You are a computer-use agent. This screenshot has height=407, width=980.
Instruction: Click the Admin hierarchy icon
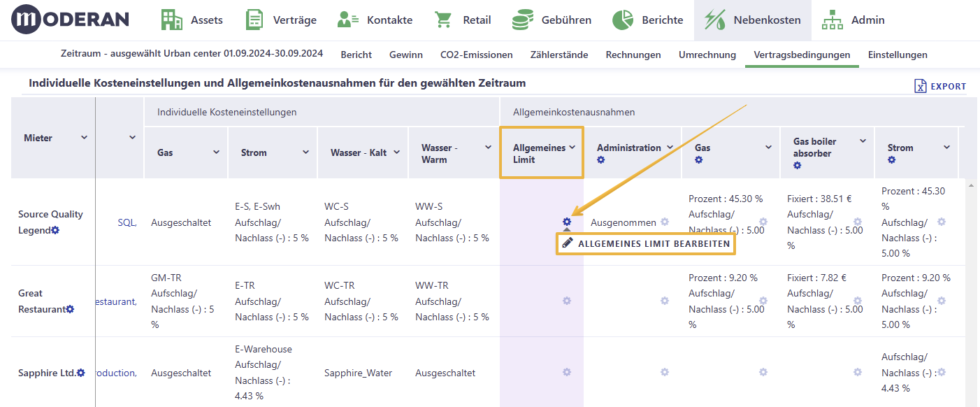[832, 20]
